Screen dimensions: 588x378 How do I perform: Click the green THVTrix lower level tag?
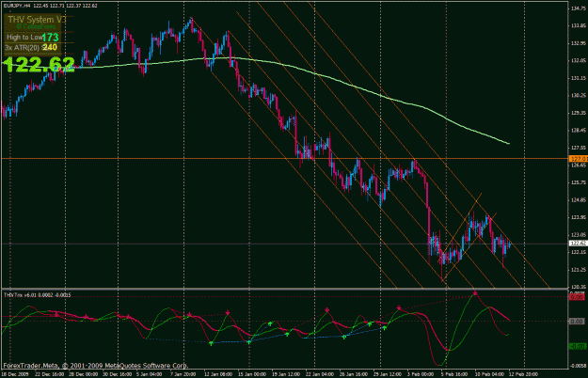[577, 347]
